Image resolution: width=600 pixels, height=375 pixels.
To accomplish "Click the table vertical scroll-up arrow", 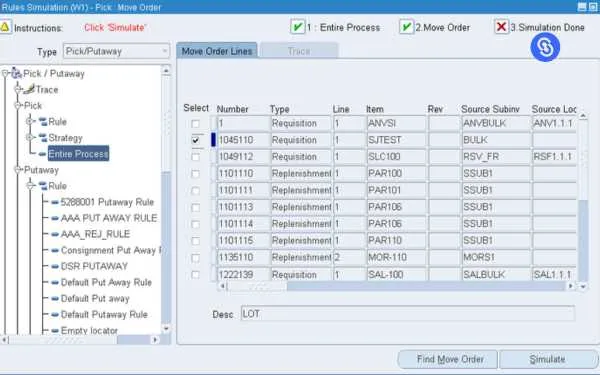I will pos(583,116).
